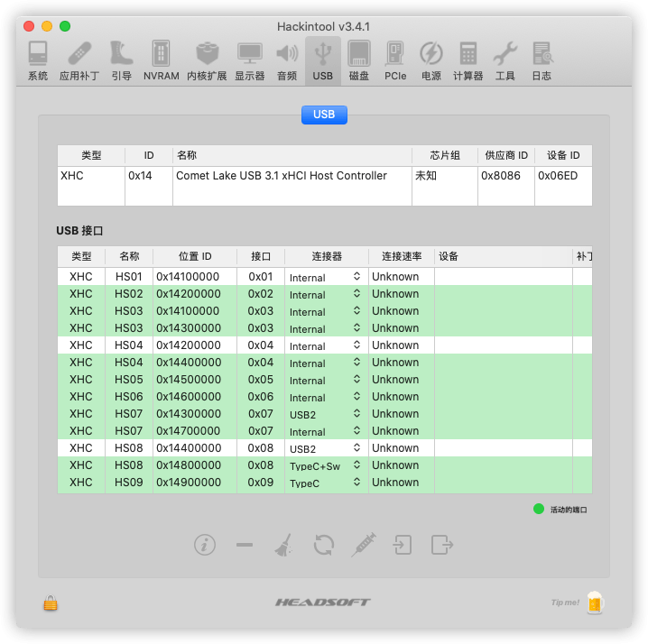Open TypeC connector dropdown for HS09
The width and height of the screenshot is (648, 644).
(x=326, y=483)
